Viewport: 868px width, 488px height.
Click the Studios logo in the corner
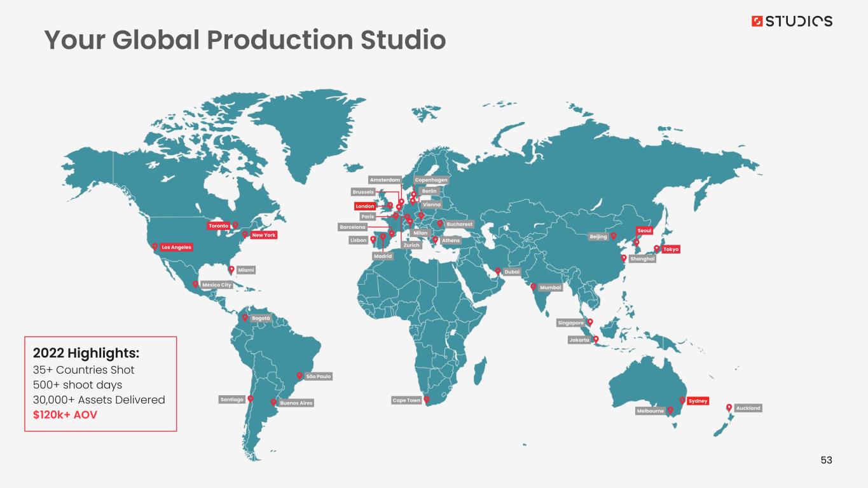point(792,21)
